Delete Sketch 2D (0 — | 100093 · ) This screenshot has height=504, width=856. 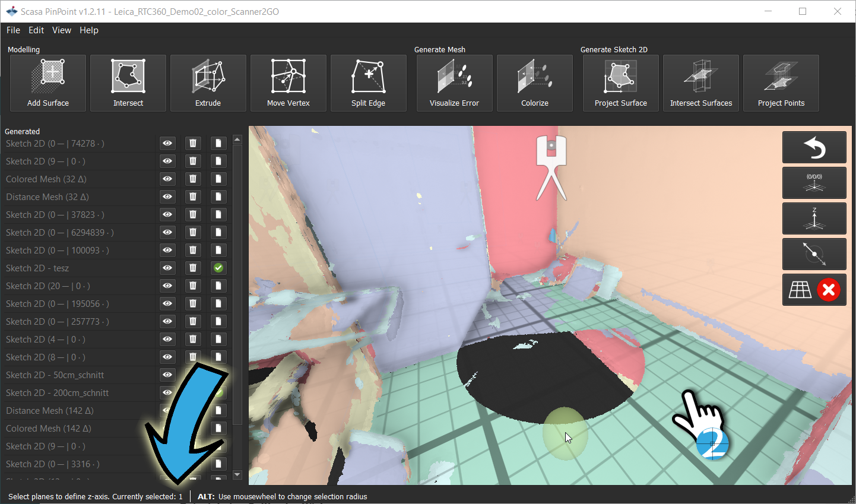tap(193, 250)
